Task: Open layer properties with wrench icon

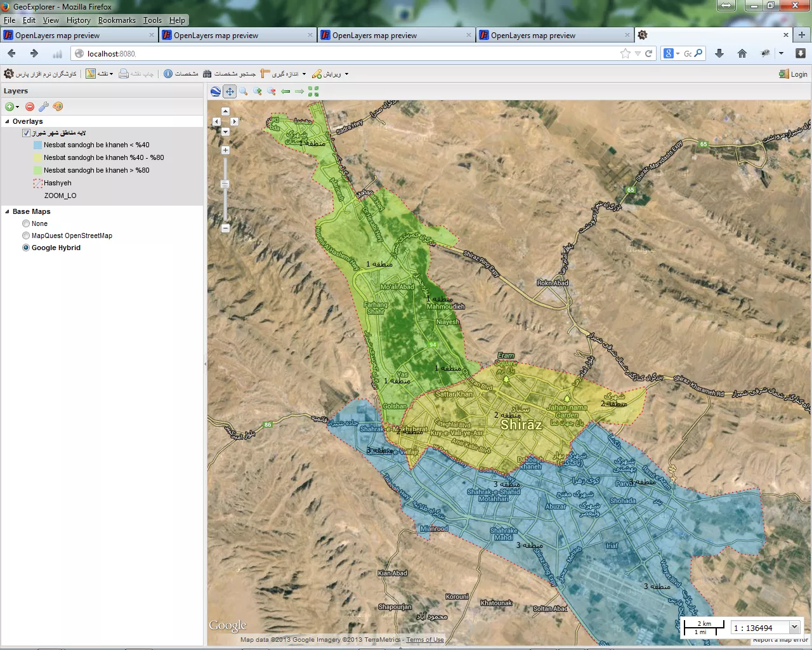Action: [x=44, y=107]
